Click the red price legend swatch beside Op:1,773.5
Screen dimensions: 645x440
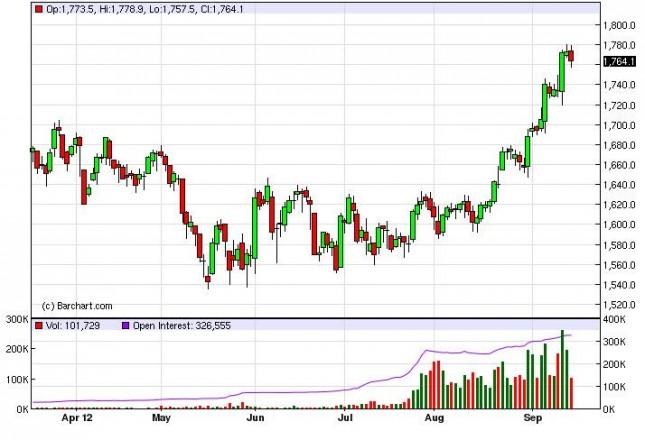[x=39, y=9]
